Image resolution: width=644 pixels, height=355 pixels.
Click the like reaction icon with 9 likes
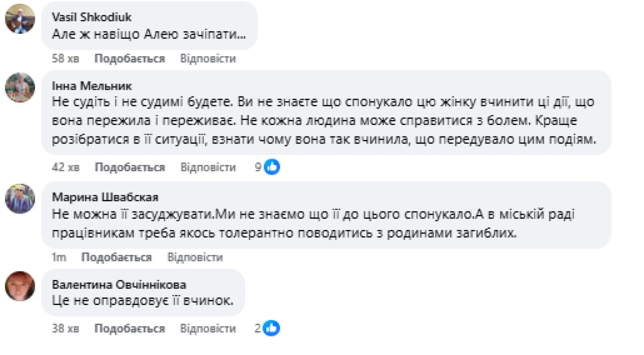[x=272, y=167]
